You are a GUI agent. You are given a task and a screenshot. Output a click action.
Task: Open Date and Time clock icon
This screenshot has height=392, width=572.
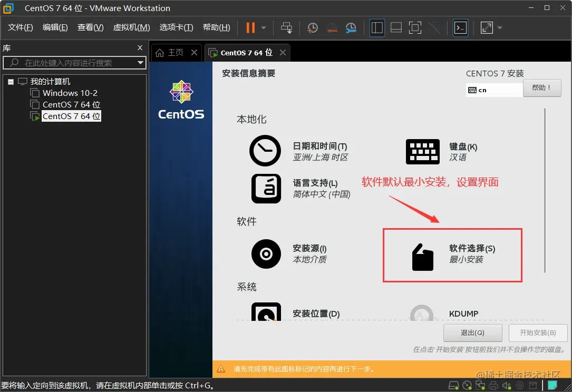pos(265,151)
